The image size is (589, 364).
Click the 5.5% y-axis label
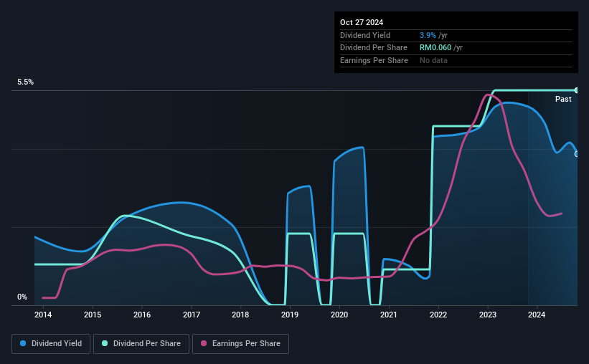coord(26,82)
